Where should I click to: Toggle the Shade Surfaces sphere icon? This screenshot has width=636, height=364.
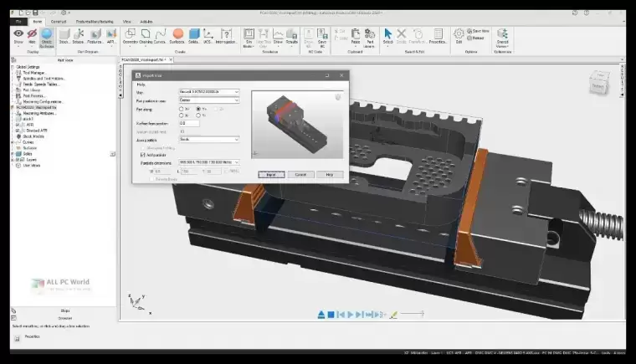(x=47, y=33)
